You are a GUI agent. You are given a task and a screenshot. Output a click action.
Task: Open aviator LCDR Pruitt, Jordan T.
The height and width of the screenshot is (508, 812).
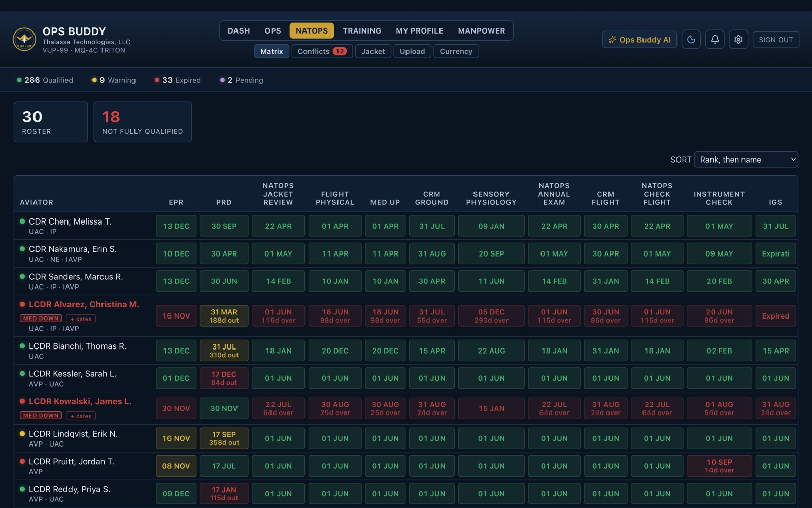(x=72, y=462)
